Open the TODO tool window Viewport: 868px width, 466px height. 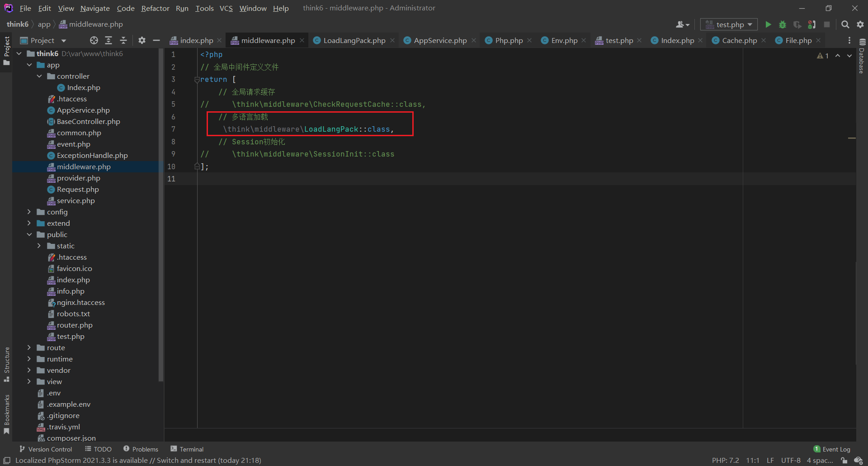[x=98, y=449]
